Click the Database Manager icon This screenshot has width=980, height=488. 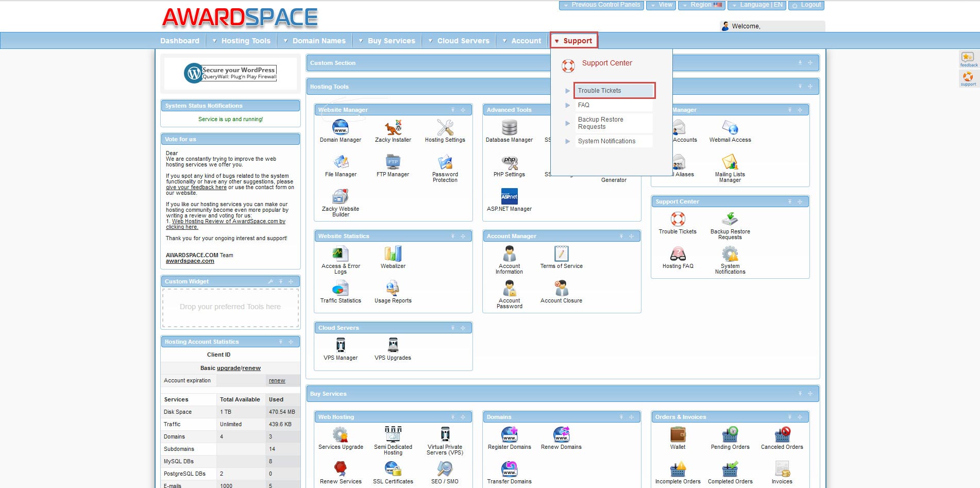[x=509, y=127]
